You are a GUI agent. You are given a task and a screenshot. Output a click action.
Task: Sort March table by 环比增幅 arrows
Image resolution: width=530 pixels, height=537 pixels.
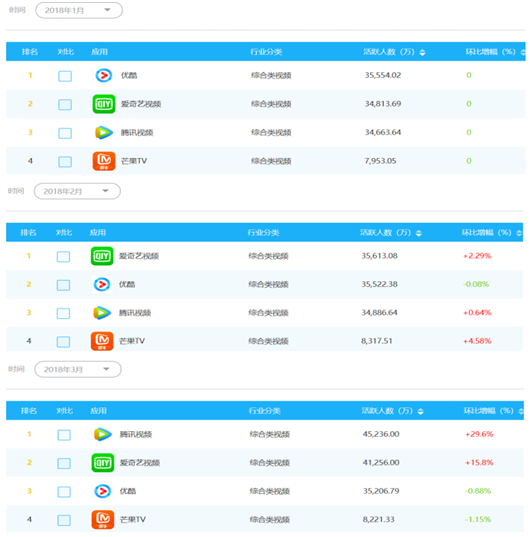tap(521, 411)
